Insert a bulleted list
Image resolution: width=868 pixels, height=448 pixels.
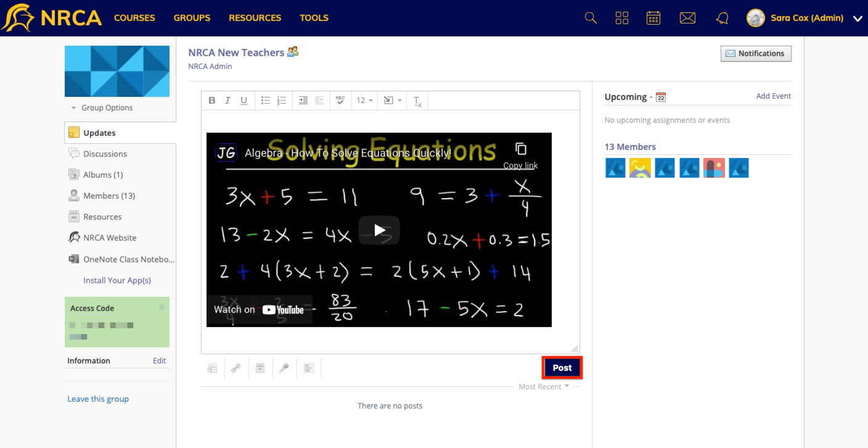click(265, 101)
